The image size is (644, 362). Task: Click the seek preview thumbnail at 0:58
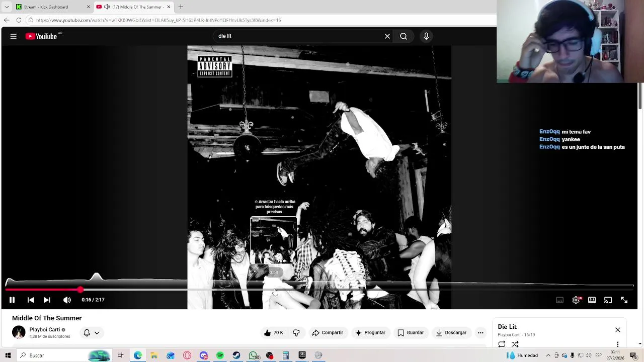(274, 240)
